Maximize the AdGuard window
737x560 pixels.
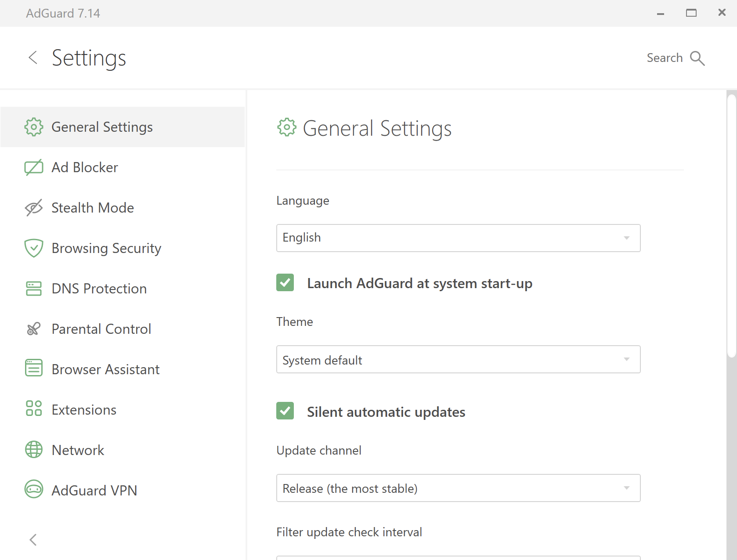(691, 13)
